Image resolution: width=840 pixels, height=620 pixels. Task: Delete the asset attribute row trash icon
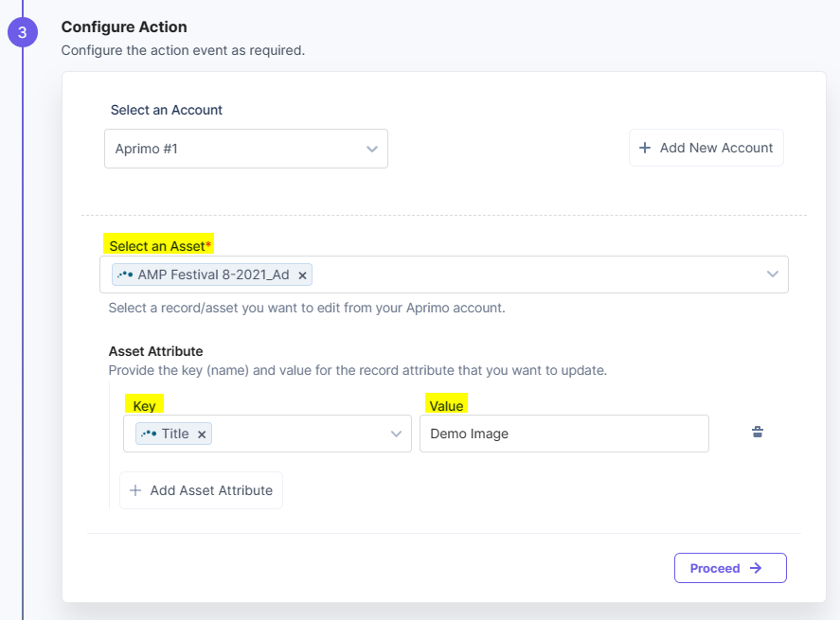click(x=758, y=432)
